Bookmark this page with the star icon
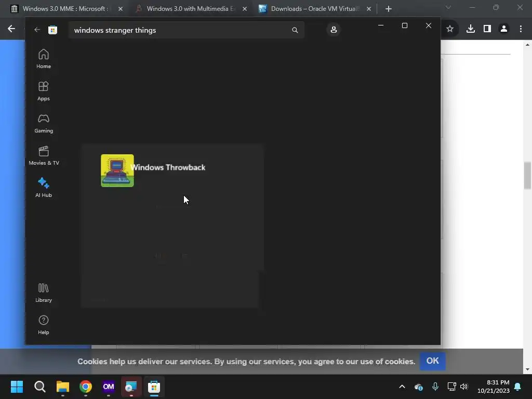Screen dimensions: 532x399 pyautogui.click(x=450, y=29)
